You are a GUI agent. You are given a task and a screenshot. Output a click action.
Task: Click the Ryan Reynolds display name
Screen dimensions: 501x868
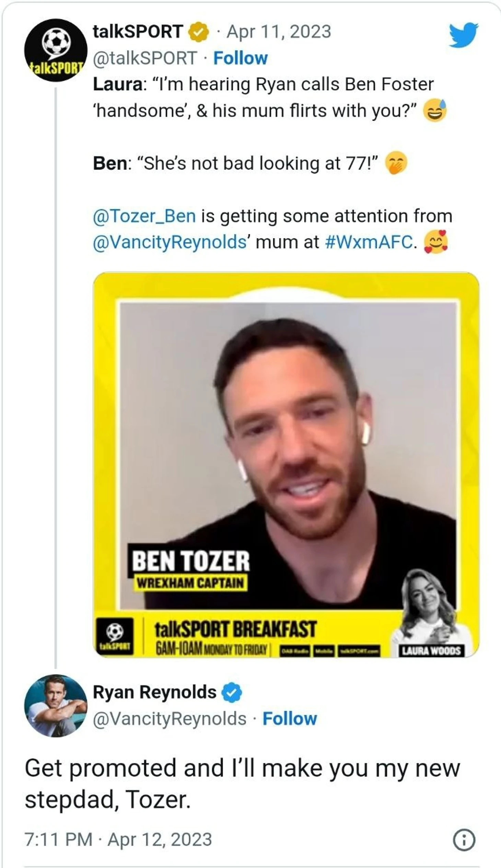154,692
